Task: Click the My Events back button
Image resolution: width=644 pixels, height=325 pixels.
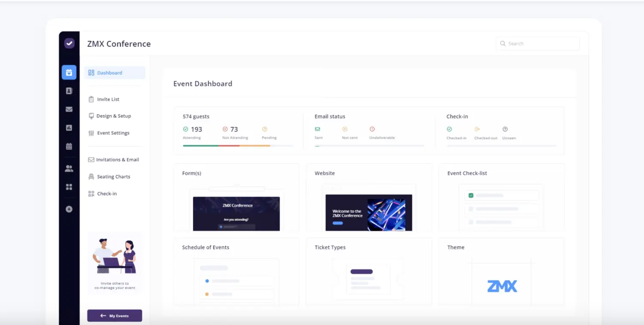Action: coord(115,316)
